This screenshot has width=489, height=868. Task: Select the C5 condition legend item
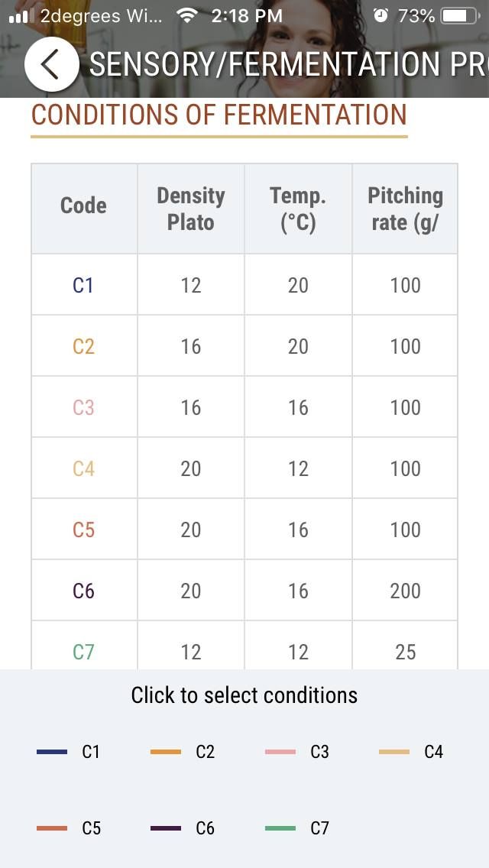coord(69,828)
